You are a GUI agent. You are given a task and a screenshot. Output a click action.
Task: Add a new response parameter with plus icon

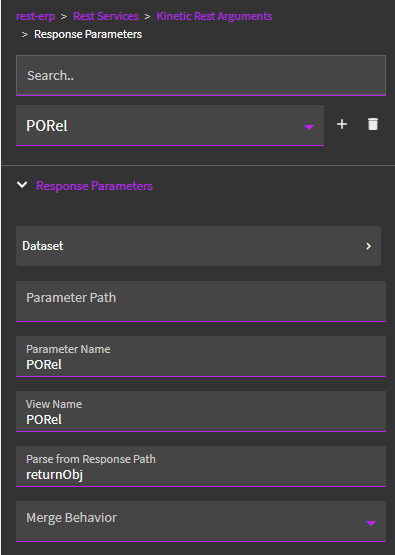pyautogui.click(x=342, y=124)
